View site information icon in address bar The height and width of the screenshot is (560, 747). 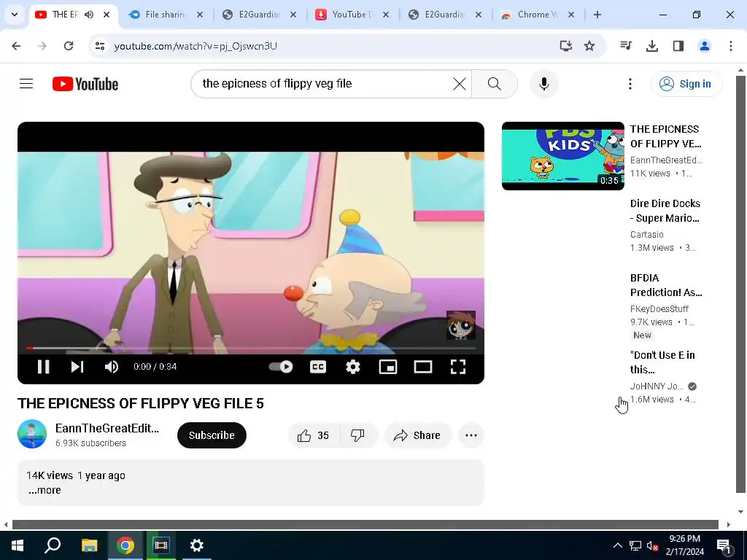99,46
